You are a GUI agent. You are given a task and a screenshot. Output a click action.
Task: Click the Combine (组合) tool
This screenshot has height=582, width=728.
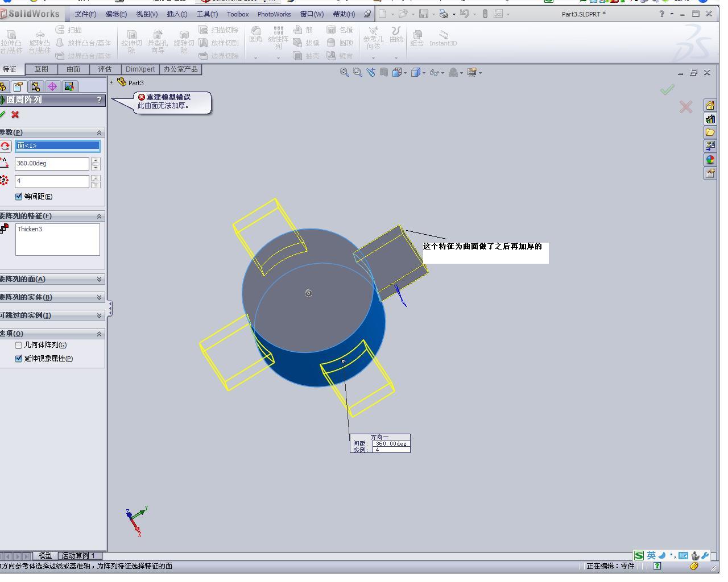[417, 38]
